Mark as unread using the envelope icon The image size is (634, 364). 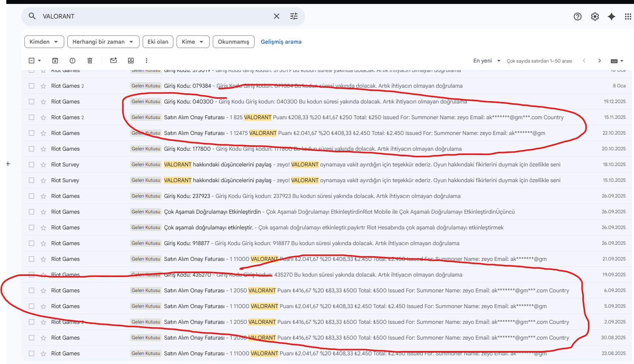pos(113,61)
